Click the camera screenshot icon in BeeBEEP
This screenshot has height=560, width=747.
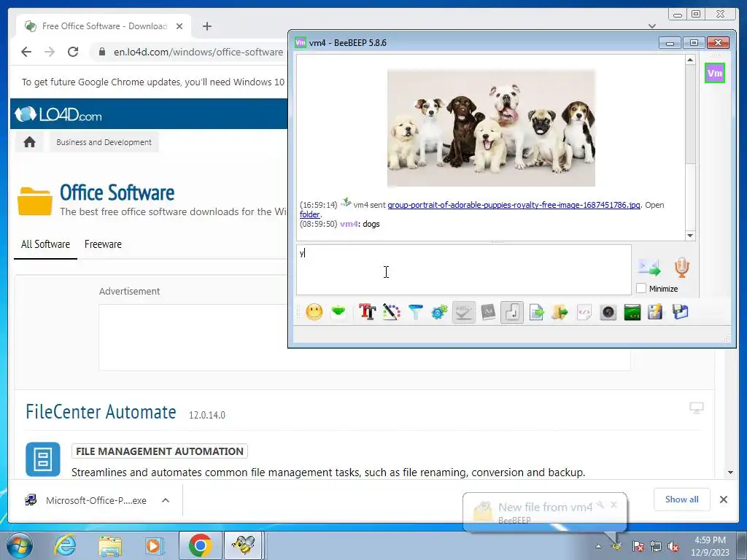608,312
